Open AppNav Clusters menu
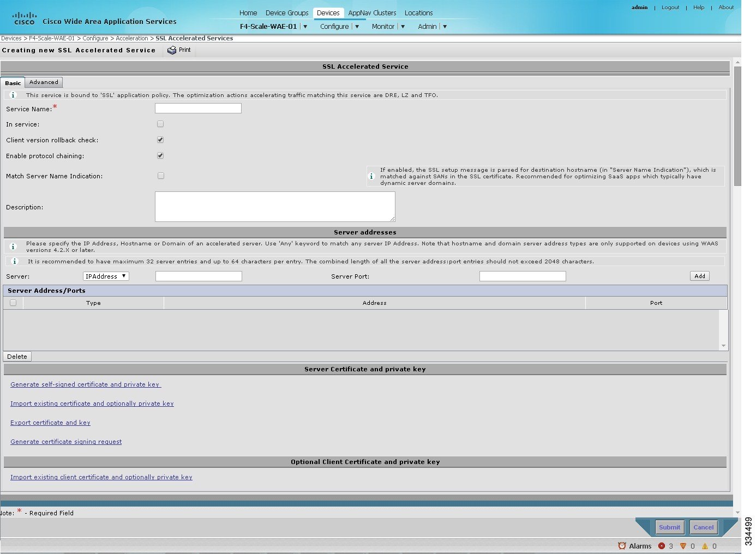Viewport: 756px width, 554px height. point(373,13)
